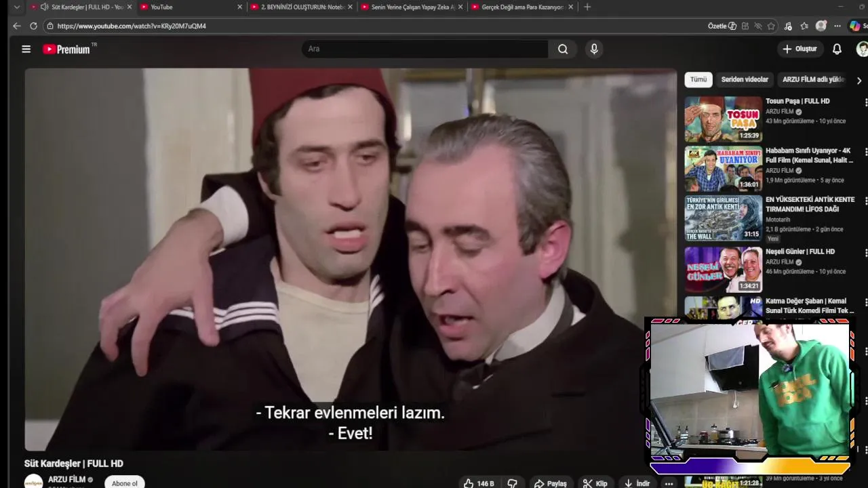
Task: Open YouTube account avatar menu
Action: pos(863,49)
